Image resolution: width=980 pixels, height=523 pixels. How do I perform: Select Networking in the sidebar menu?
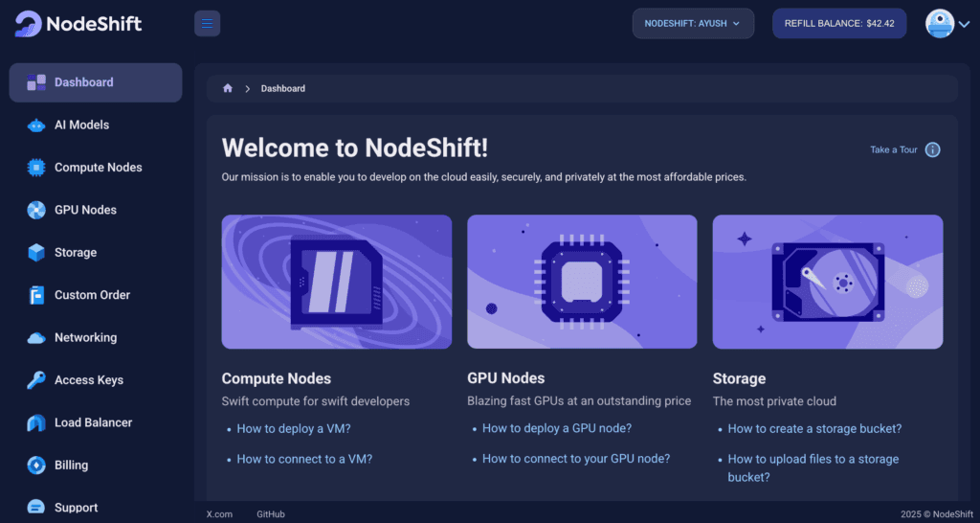85,337
